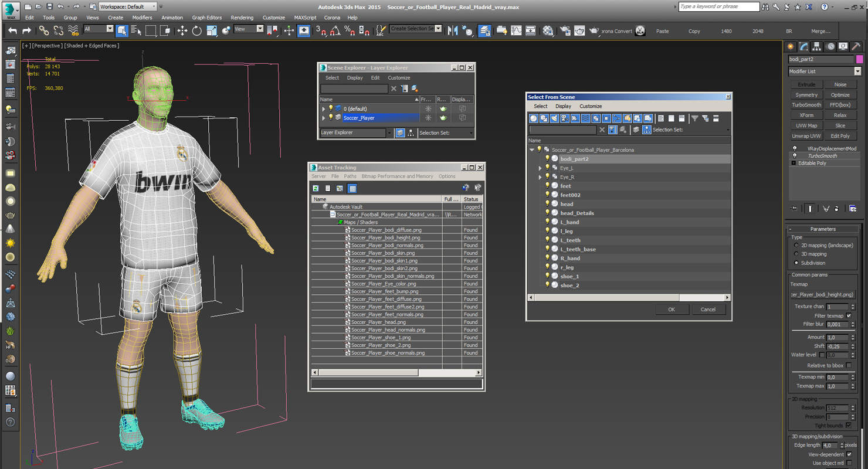Toggle visibility bulb of Soccer_Player layer
This screenshot has width=868, height=469.
click(331, 117)
